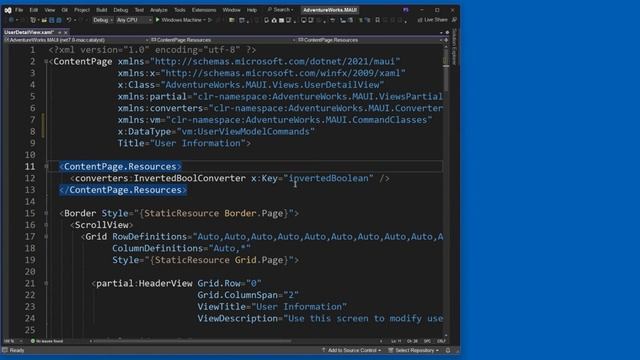Collapse the Border element on line 15
640x360 pixels.
click(46, 213)
